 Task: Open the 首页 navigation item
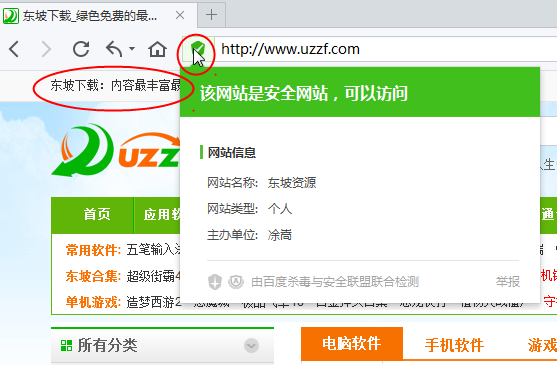pyautogui.click(x=97, y=214)
